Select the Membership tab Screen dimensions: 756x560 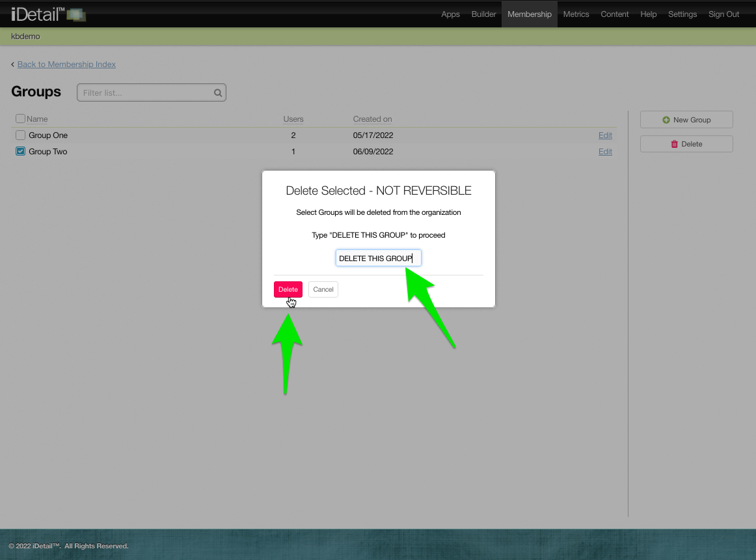coord(530,14)
